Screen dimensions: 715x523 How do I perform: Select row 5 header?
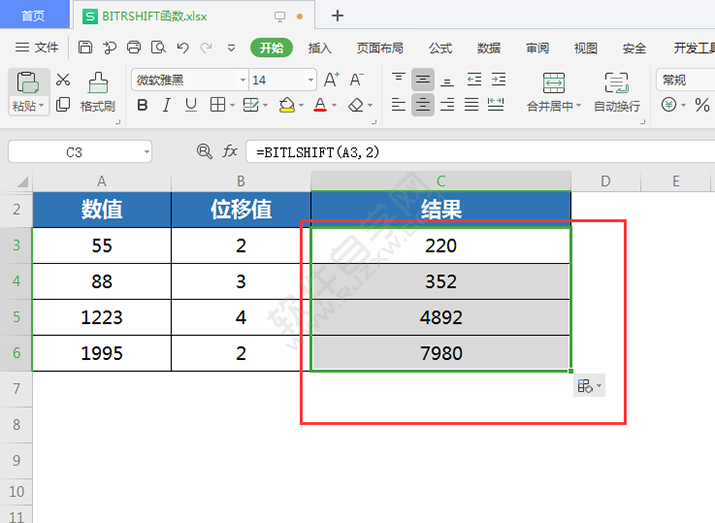tap(16, 317)
